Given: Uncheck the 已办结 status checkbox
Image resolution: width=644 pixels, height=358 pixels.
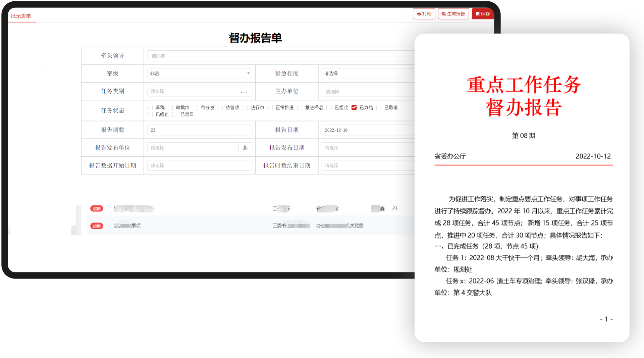Looking at the screenshot, I should coord(354,107).
